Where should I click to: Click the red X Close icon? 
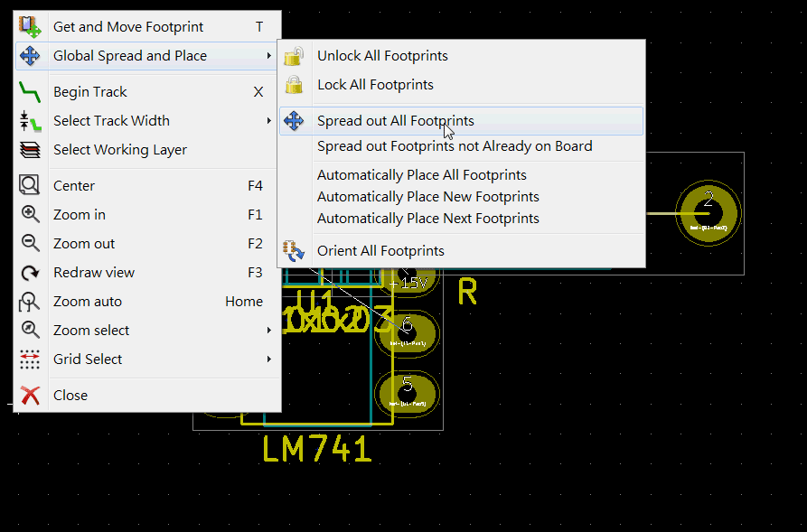click(30, 395)
